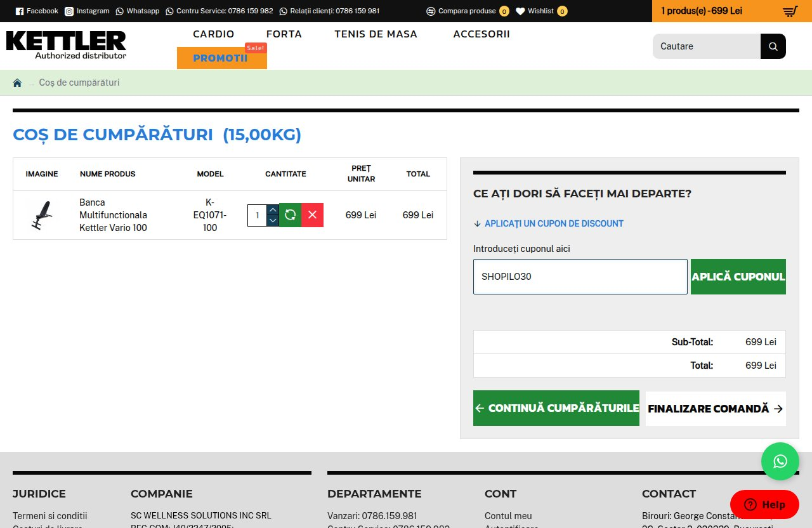812x528 pixels.
Task: Call Centru Service phone number link
Action: coord(219,11)
